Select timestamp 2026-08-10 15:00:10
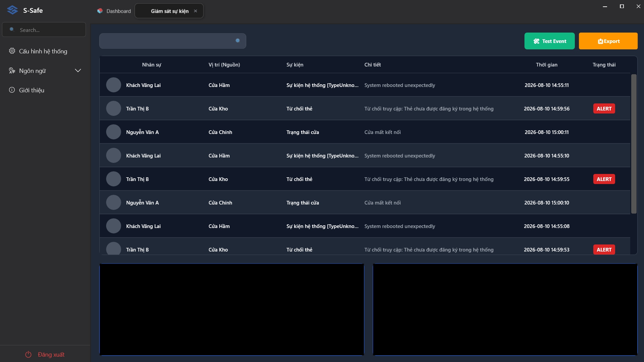This screenshot has width=644, height=362. click(547, 202)
